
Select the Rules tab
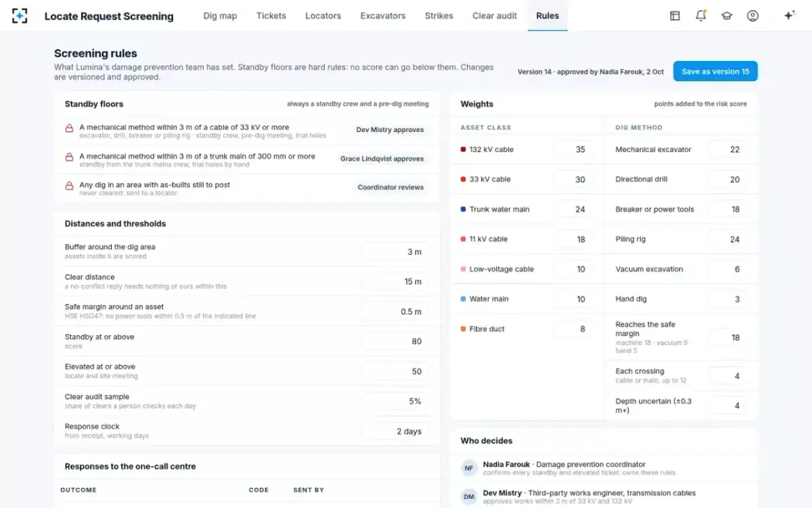point(547,16)
